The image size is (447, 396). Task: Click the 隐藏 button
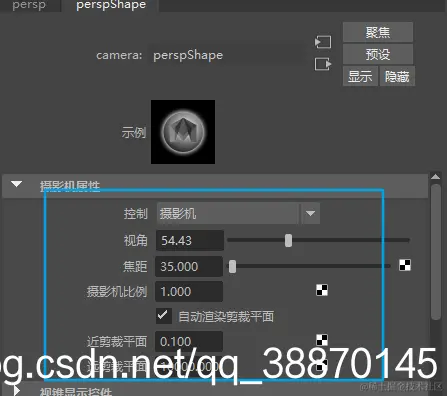pyautogui.click(x=397, y=76)
